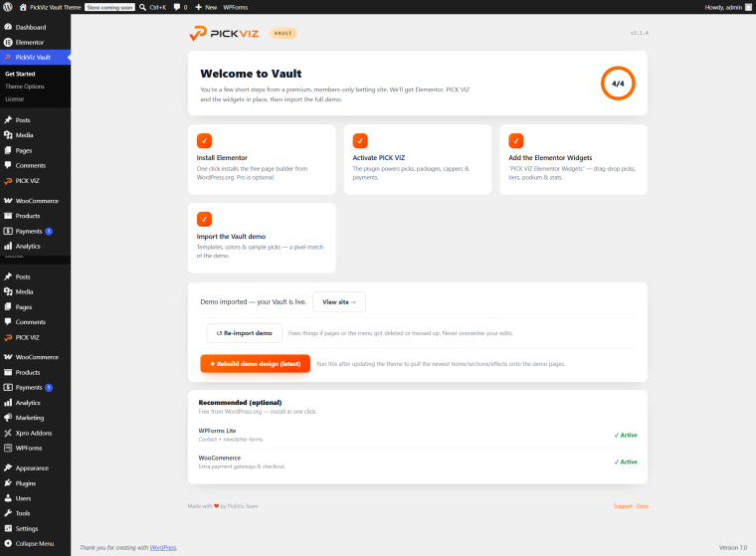Click Contact + newsletter forms description

coord(231,440)
